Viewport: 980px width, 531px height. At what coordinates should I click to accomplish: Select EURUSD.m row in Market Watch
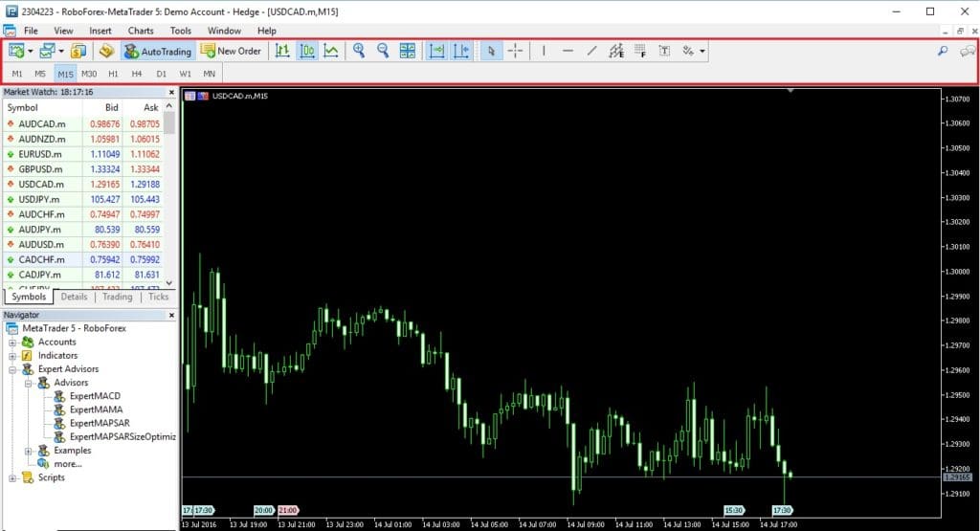(82, 154)
